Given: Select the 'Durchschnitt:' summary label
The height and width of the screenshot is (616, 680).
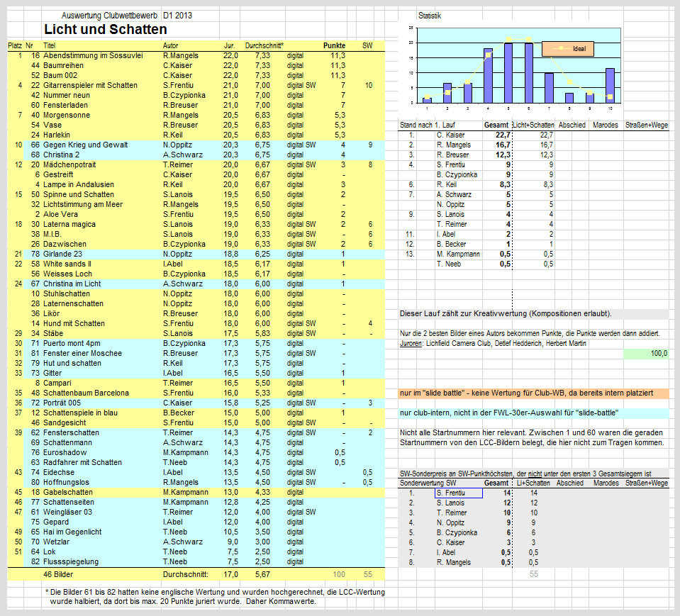Looking at the screenshot, I should click(186, 574).
